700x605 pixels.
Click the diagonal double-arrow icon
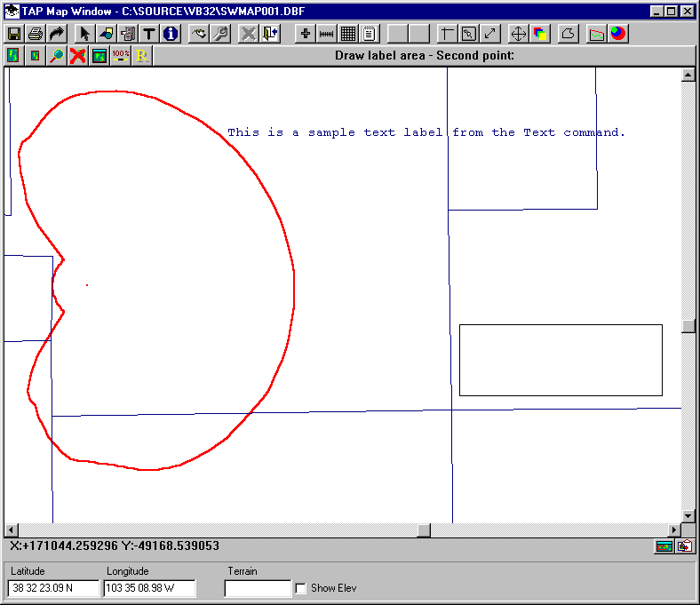click(489, 34)
